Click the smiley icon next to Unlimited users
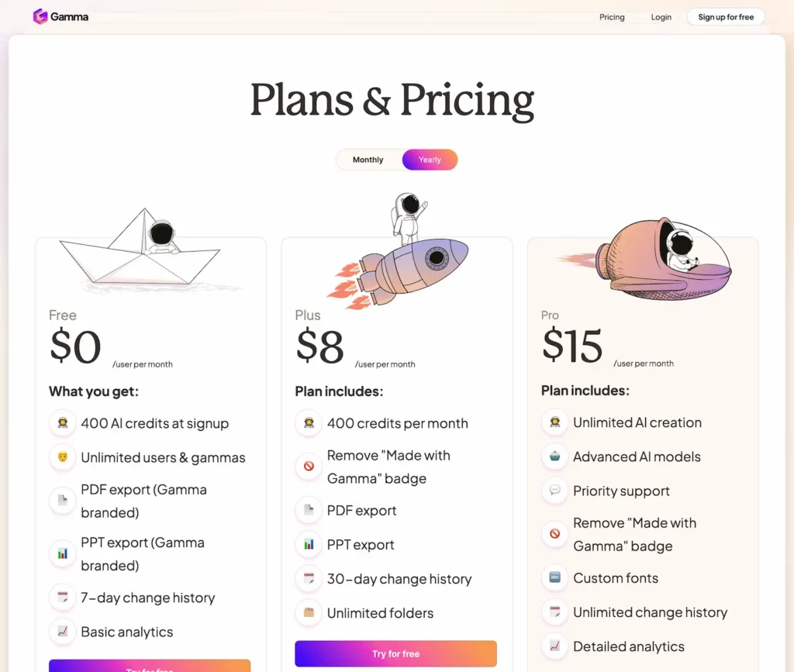Screen dimensions: 794x672 point(63,458)
